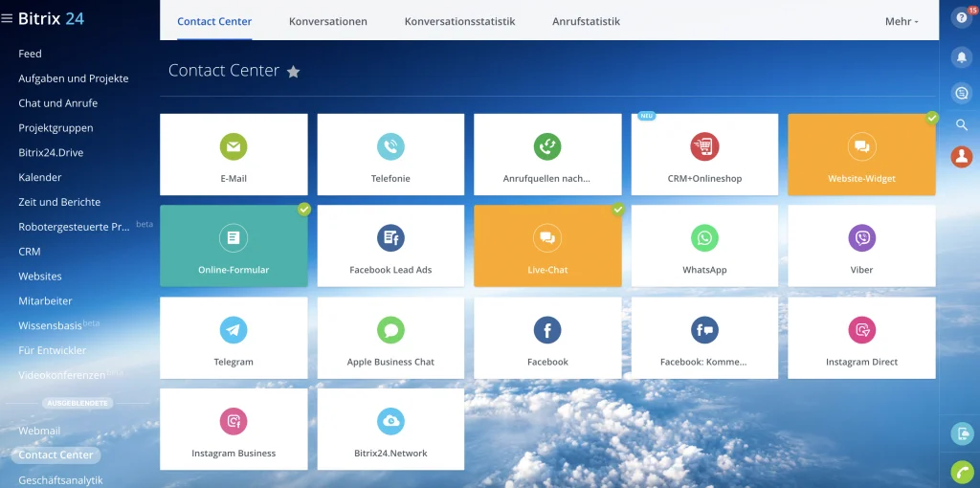Open chat messages icon in right bar
The width and height of the screenshot is (980, 488).
coord(962,94)
